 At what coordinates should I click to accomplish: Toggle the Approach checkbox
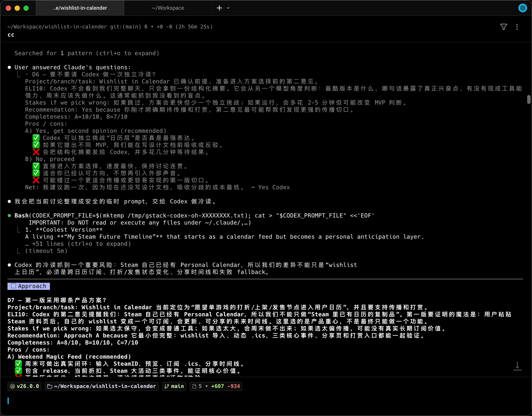click(13, 286)
